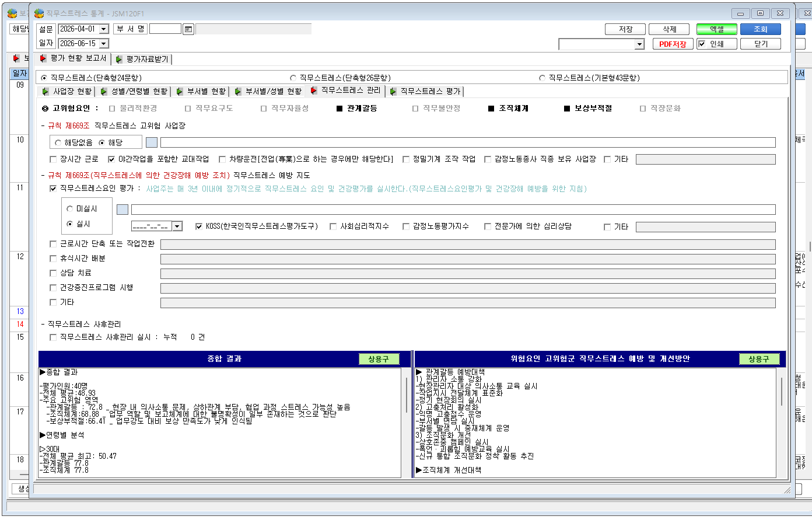Expand the 일자 end date dropdown
This screenshot has width=812, height=523.
click(104, 44)
